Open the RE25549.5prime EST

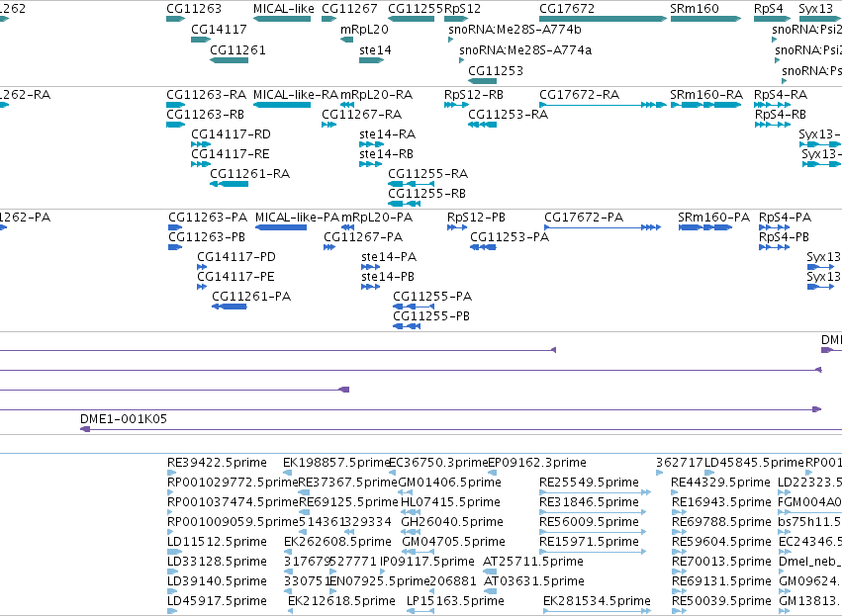click(x=595, y=492)
